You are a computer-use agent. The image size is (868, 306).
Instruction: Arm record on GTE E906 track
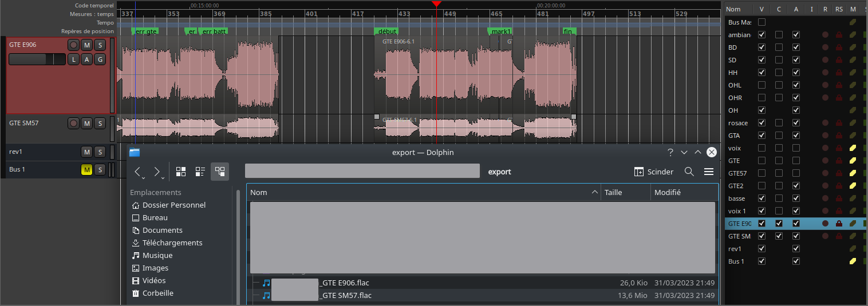coord(73,45)
